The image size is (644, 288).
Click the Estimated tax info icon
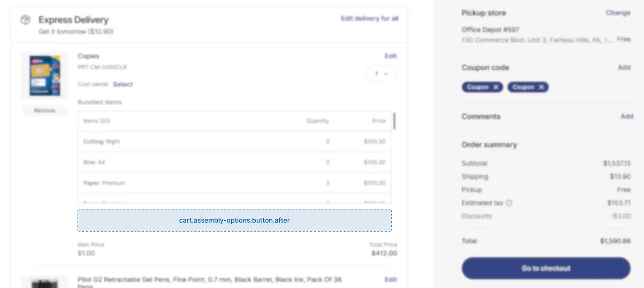click(509, 203)
